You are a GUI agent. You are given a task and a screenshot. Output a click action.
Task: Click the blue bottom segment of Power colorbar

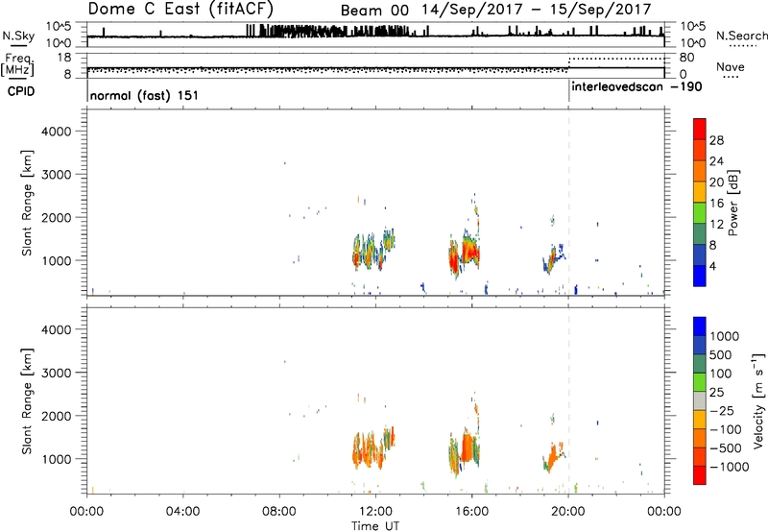[x=700, y=276]
